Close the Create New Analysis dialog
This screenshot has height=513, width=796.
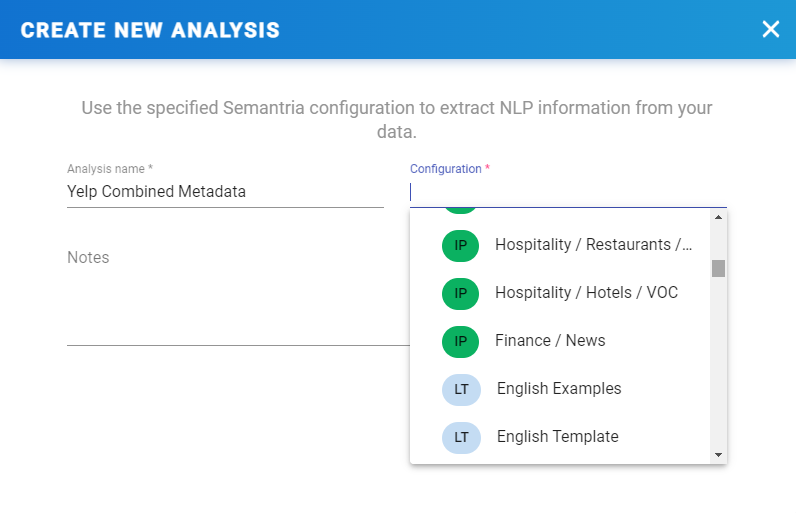[770, 29]
